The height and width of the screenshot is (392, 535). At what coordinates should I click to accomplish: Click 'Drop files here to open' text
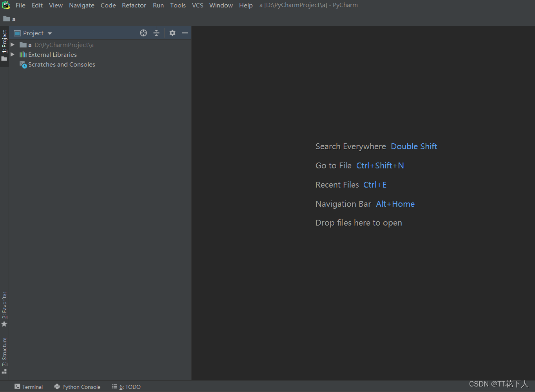coord(359,223)
